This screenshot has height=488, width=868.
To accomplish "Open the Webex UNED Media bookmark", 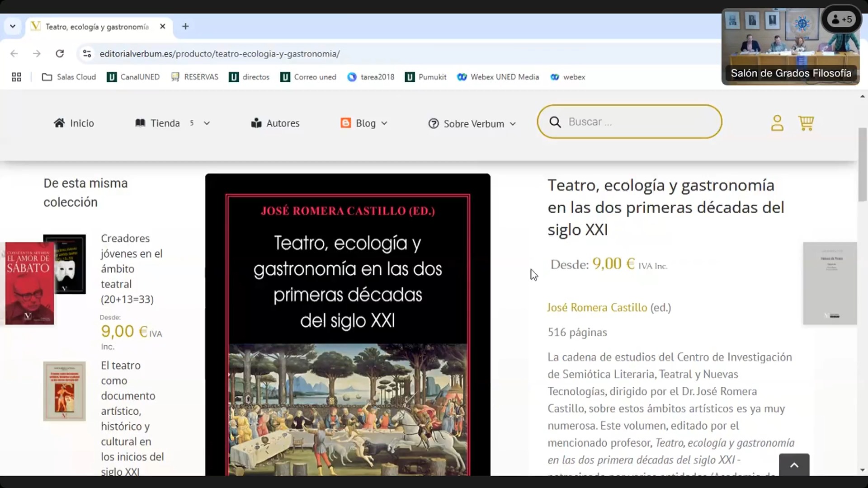I will [x=498, y=77].
